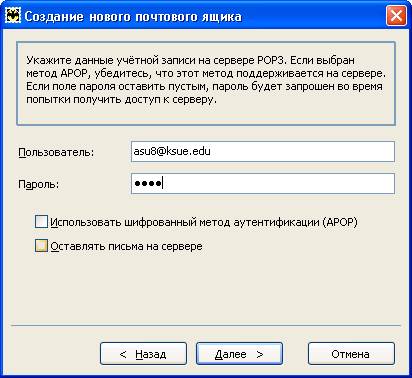Click the Пользователь input field

click(263, 152)
